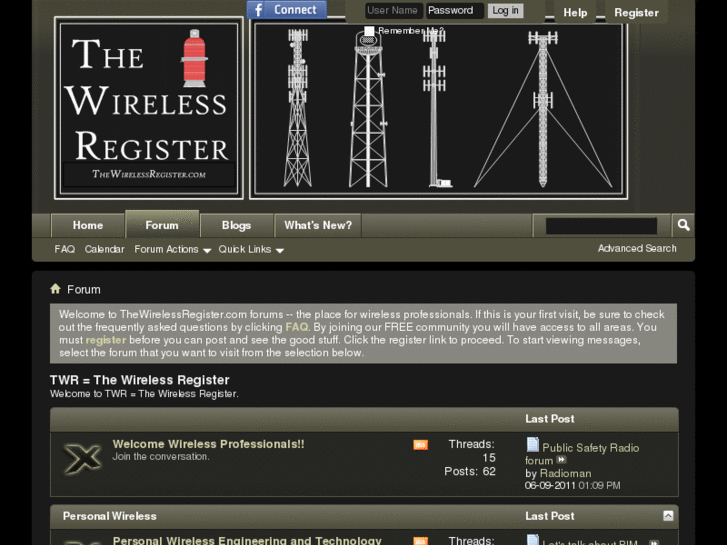Open the Calendar link
Image resolution: width=727 pixels, height=545 pixels.
pos(104,250)
